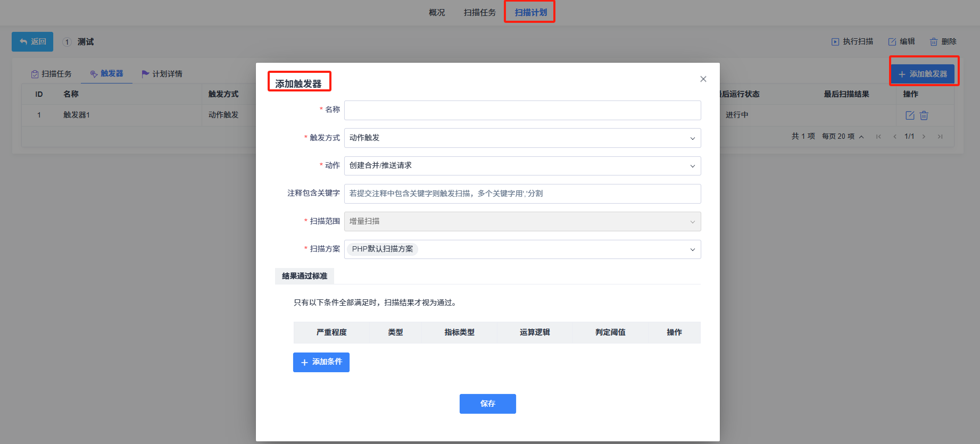Open the 每页 20 项 page size selector
Image resolution: width=980 pixels, height=444 pixels.
point(843,137)
